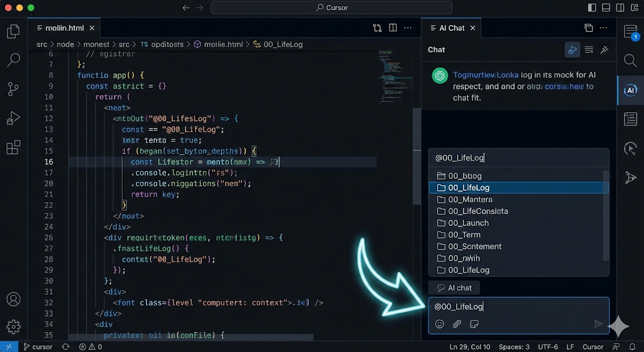Click the attach paperclip icon in chat

click(457, 324)
